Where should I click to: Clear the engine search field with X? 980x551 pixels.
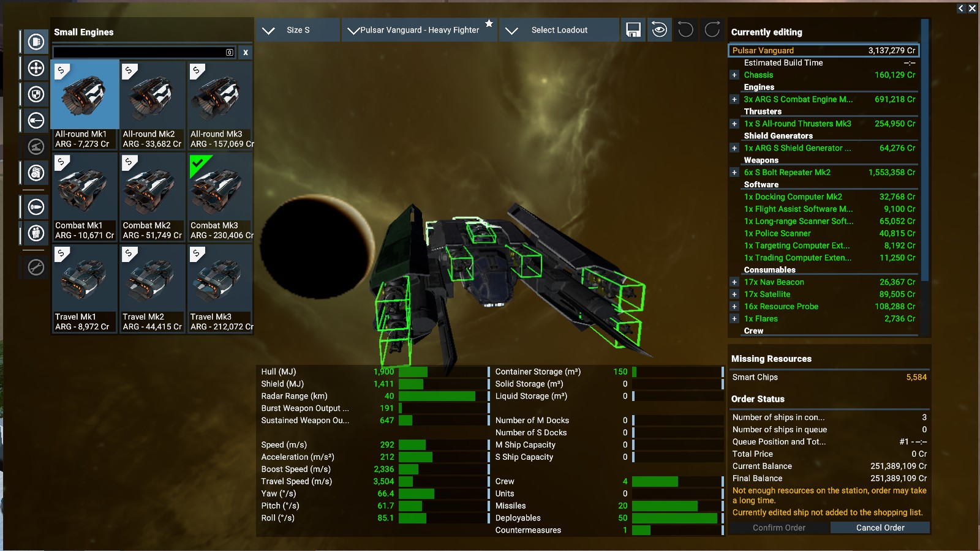coord(245,53)
